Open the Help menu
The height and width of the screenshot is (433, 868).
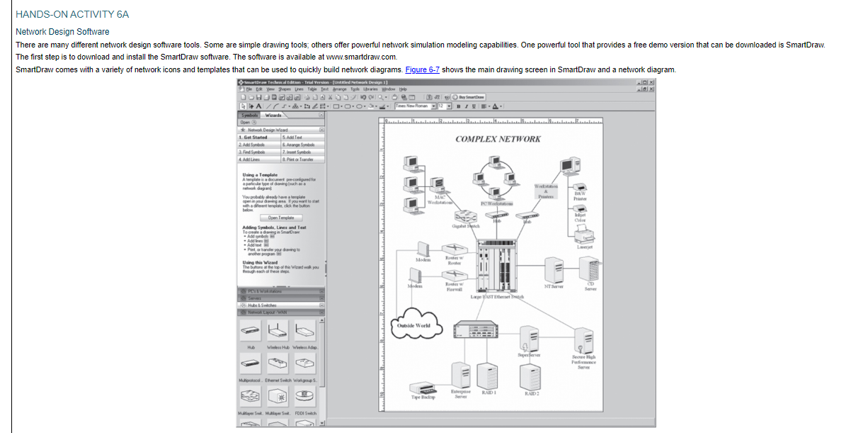coord(403,89)
